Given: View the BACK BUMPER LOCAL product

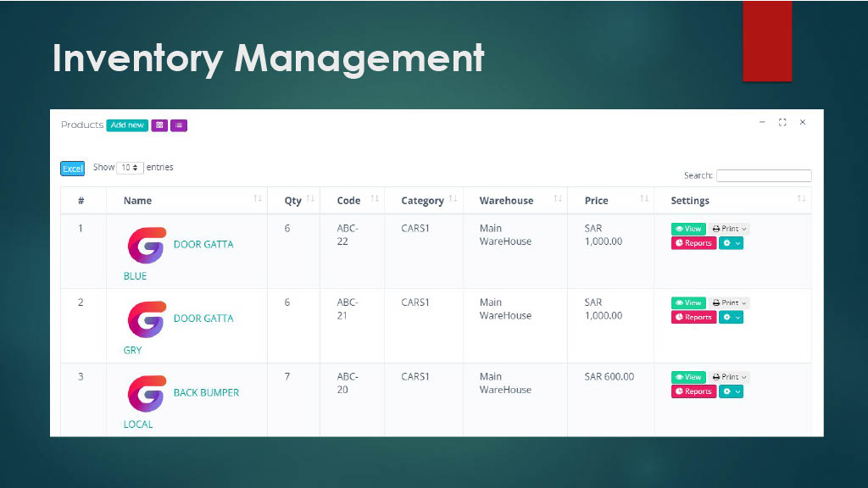Looking at the screenshot, I should point(688,377).
